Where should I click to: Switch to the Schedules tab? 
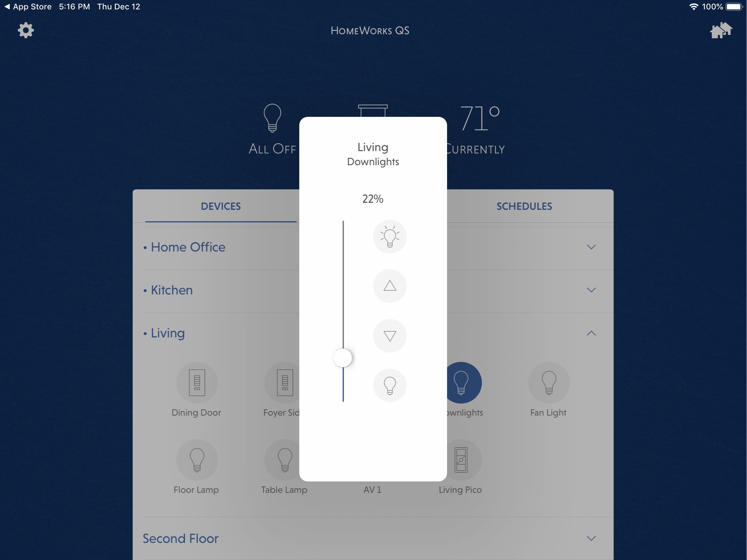[524, 206]
